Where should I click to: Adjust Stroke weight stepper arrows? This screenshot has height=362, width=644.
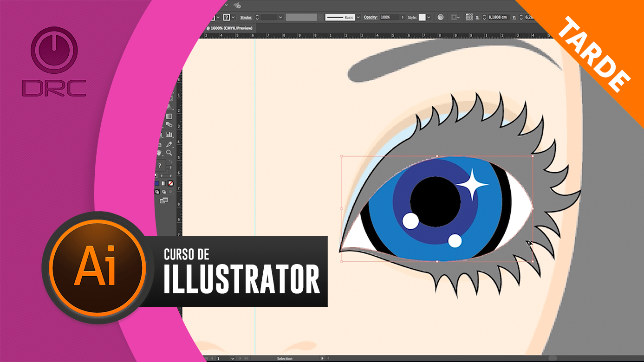257,17
